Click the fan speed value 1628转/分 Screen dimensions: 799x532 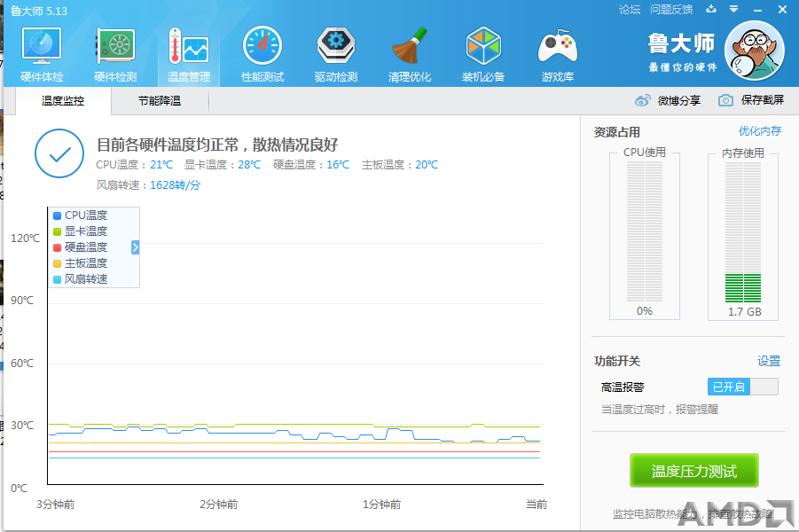click(x=175, y=185)
